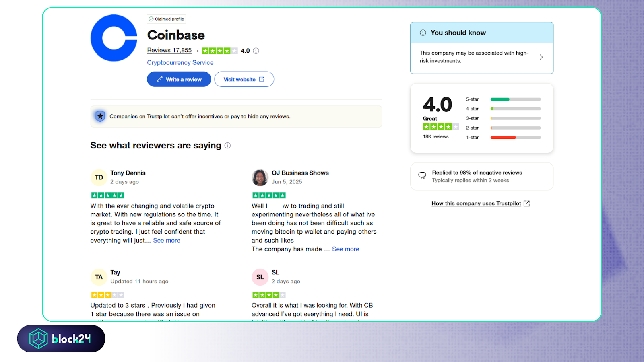Click the Claimed profile badge
644x362 pixels.
click(x=166, y=19)
